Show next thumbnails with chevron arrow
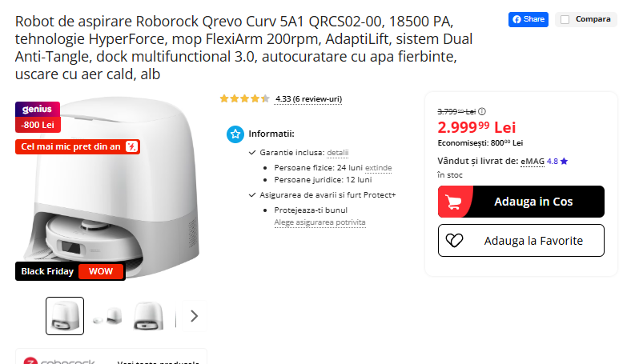Viewport: 635px width, 364px height. 194,316
